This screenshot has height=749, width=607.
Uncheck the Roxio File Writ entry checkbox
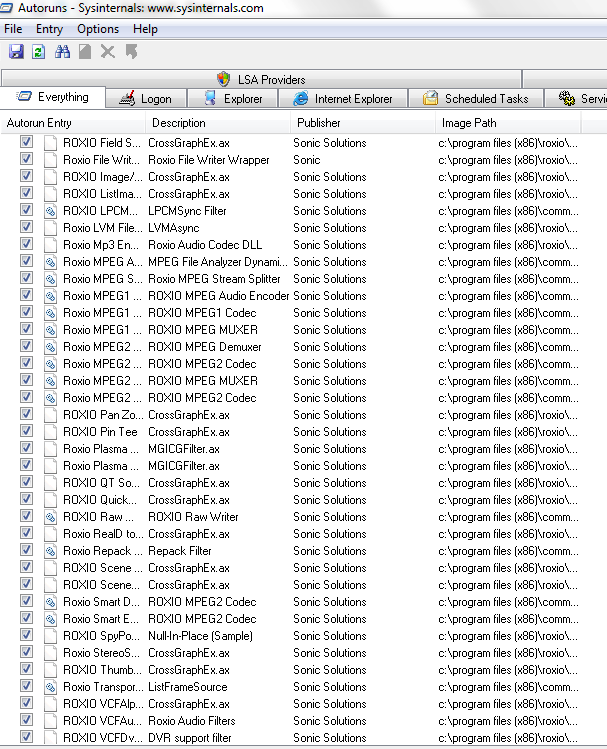(26, 159)
